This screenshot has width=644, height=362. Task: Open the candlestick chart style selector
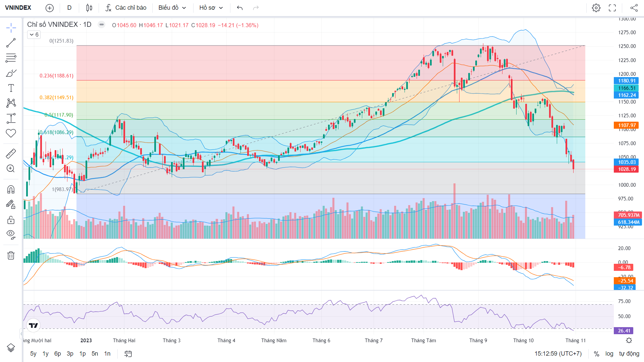[89, 8]
